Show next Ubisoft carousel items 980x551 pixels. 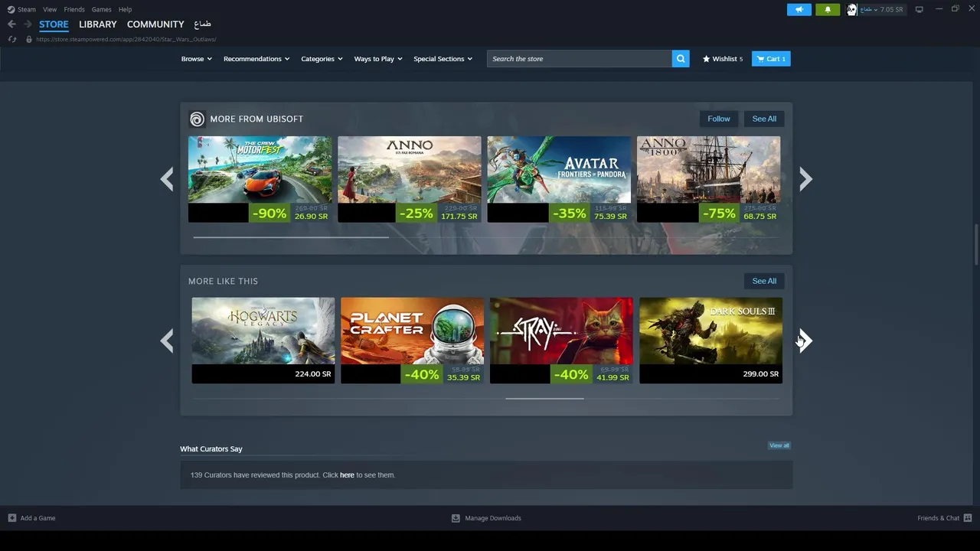[805, 179]
